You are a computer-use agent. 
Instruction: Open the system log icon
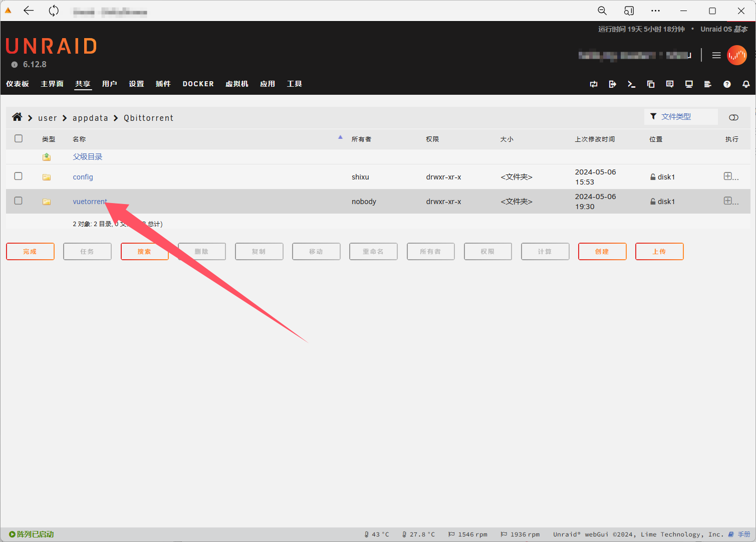[707, 84]
